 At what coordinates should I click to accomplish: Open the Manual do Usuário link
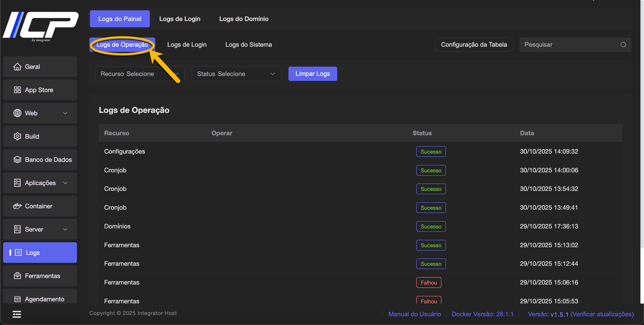pos(414,314)
